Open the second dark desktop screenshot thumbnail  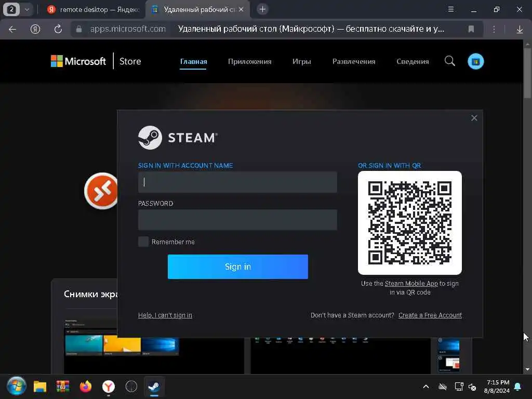[341, 356]
